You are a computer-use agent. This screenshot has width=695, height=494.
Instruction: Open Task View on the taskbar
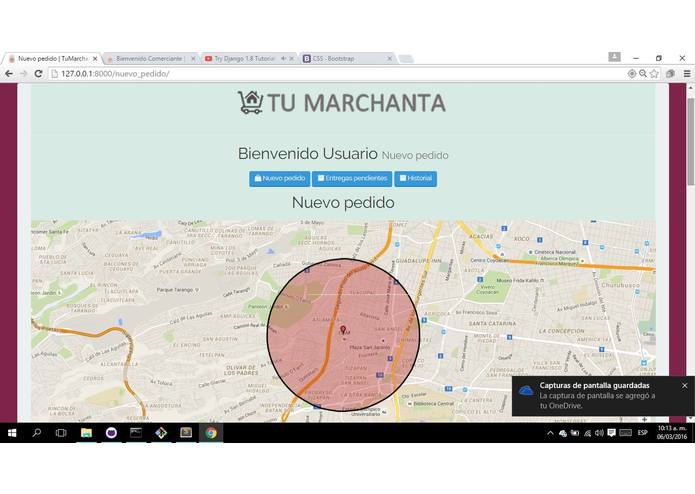pyautogui.click(x=61, y=433)
